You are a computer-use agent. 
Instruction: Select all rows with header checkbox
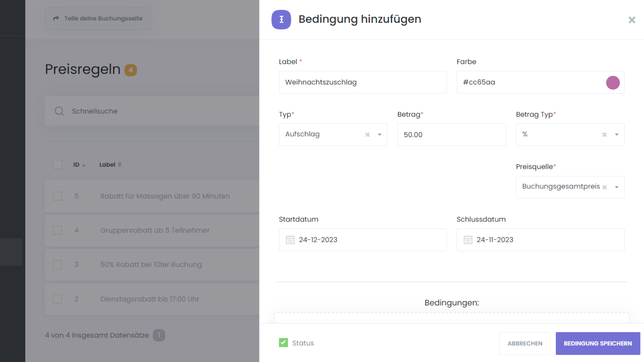tap(57, 165)
